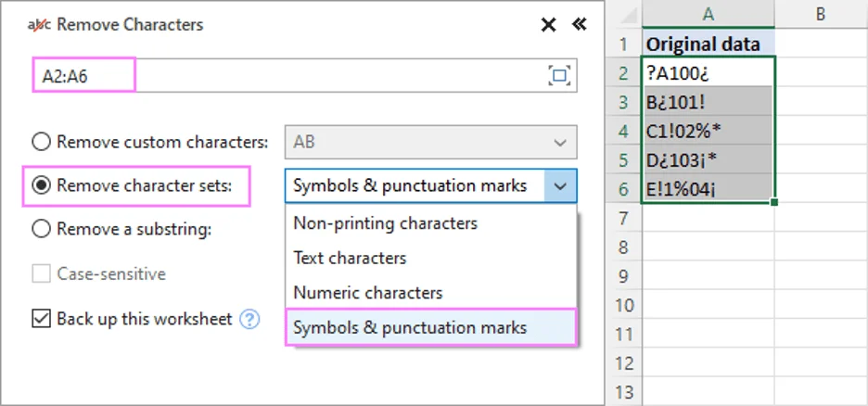Image resolution: width=868 pixels, height=406 pixels.
Task: Click cell A2 containing ?A100¿
Action: 708,72
